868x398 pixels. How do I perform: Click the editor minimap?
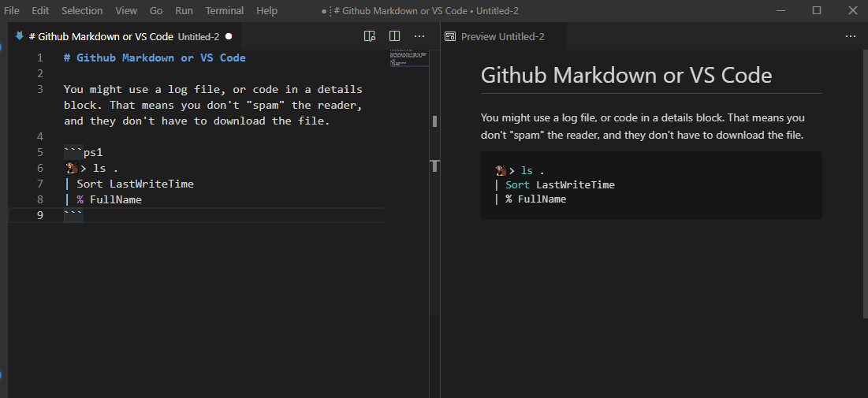(408, 58)
